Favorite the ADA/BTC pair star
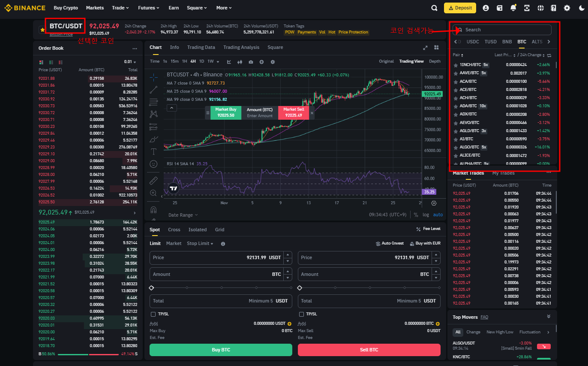The height and width of the screenshot is (366, 588). click(x=456, y=106)
